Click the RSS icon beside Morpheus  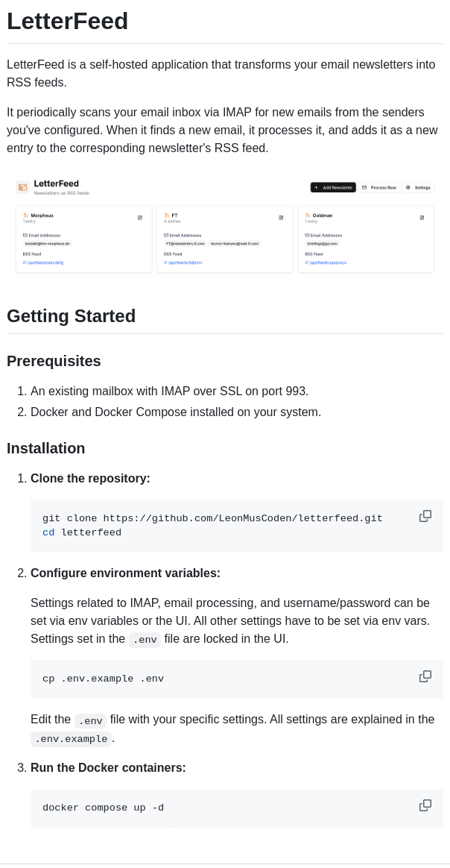25,216
